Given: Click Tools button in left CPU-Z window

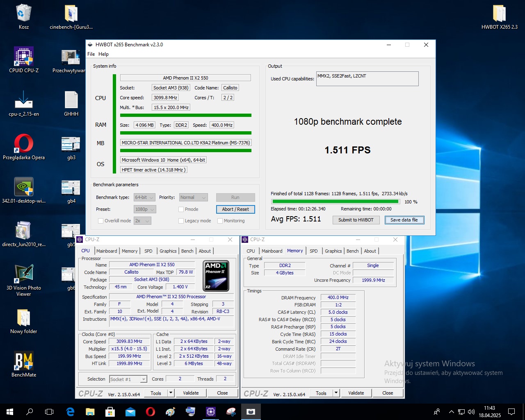Looking at the screenshot, I should pyautogui.click(x=156, y=393).
